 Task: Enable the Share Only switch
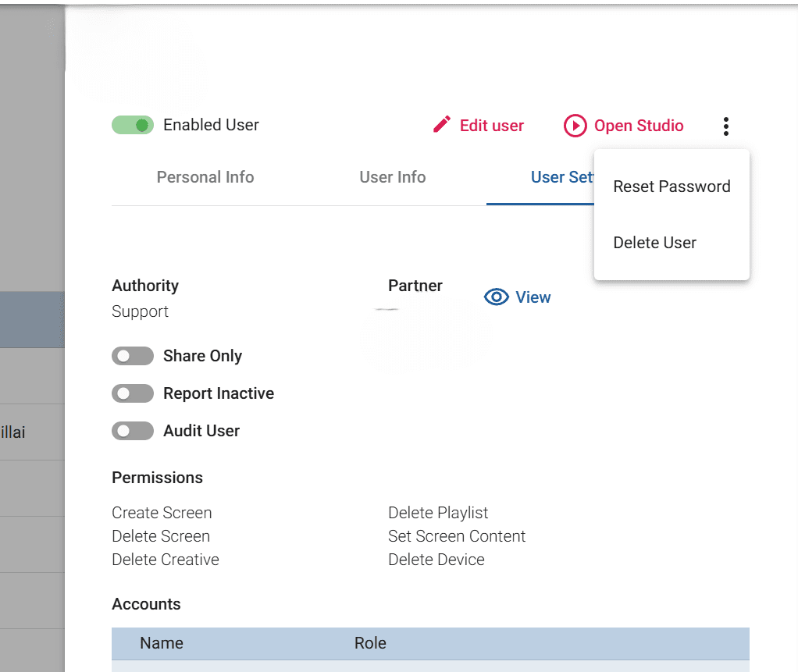(133, 356)
